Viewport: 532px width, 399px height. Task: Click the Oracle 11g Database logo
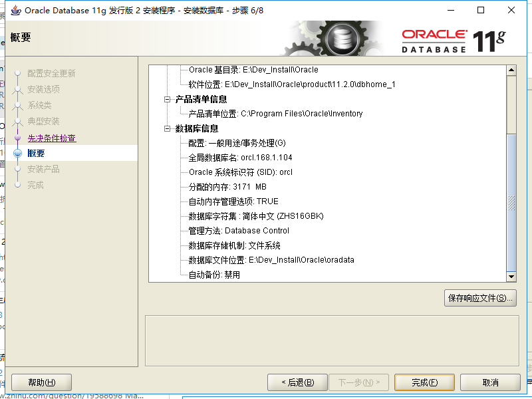[x=454, y=41]
